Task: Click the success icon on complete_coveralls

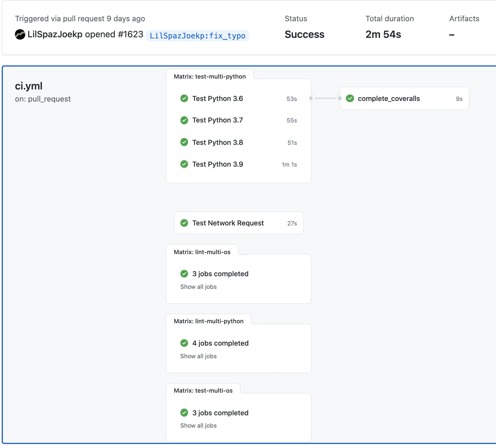Action: click(x=350, y=99)
